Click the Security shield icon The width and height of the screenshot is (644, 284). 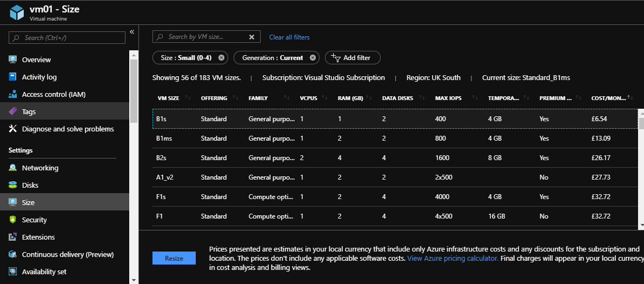12,220
